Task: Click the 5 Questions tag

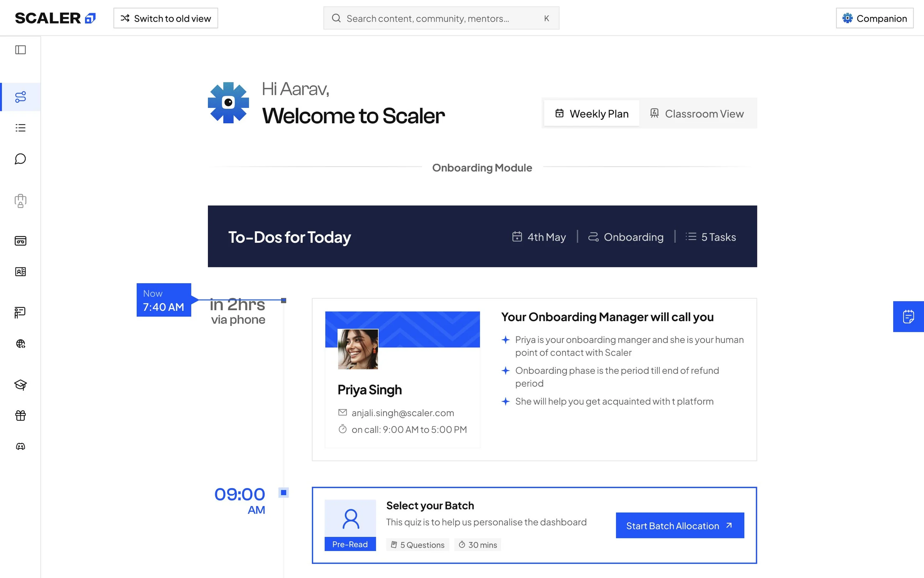Action: (x=418, y=544)
